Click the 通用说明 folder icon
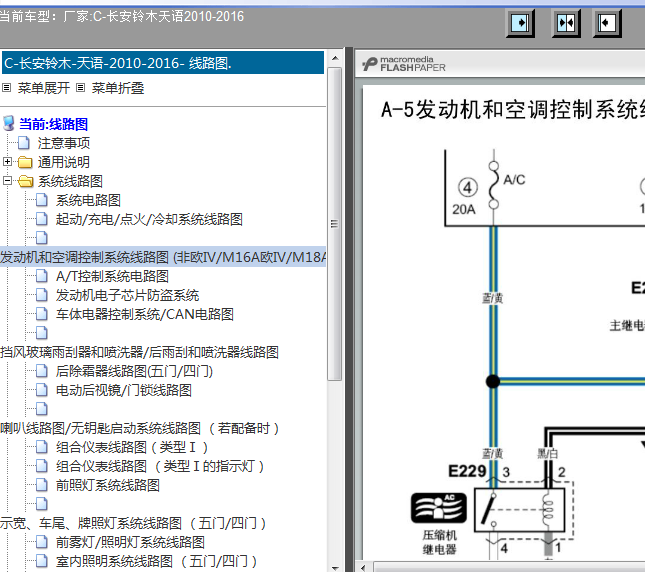The width and height of the screenshot is (645, 572). click(25, 162)
